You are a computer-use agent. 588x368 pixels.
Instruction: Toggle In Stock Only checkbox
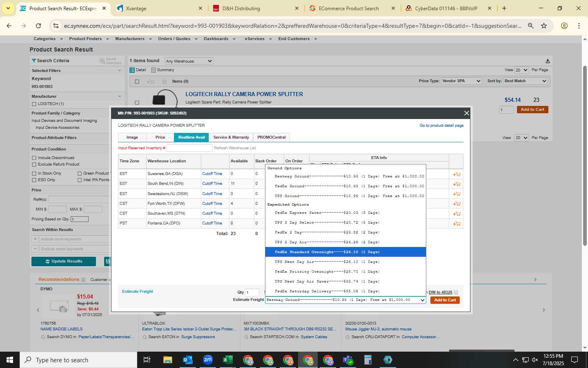pyautogui.click(x=34, y=173)
